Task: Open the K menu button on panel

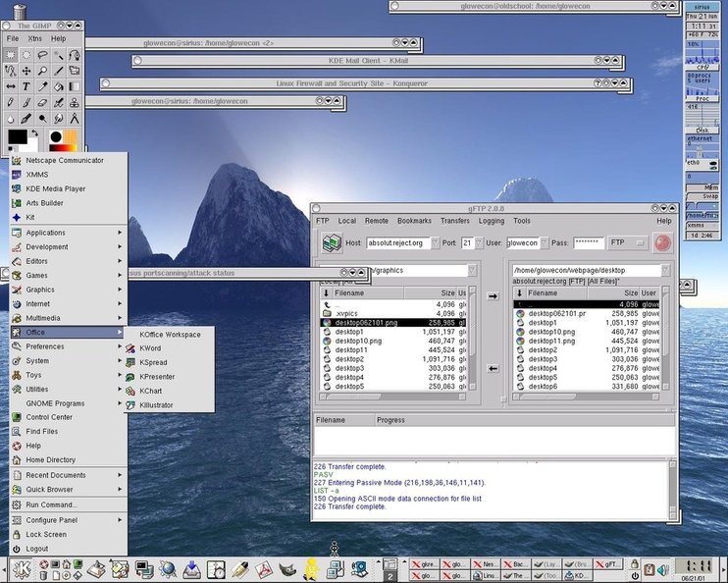Action: click(x=21, y=569)
